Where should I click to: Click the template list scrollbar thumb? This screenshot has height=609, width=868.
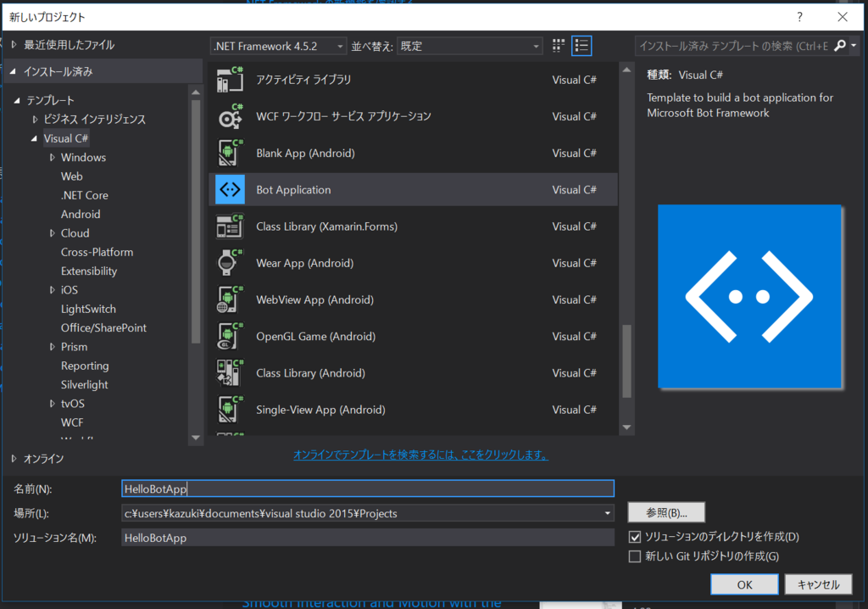point(626,360)
